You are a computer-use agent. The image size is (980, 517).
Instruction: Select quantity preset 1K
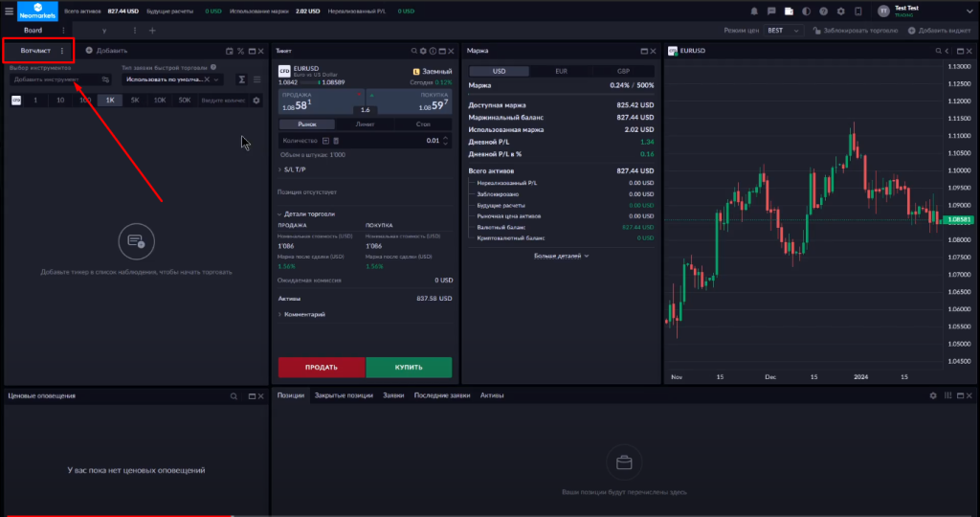tap(110, 100)
